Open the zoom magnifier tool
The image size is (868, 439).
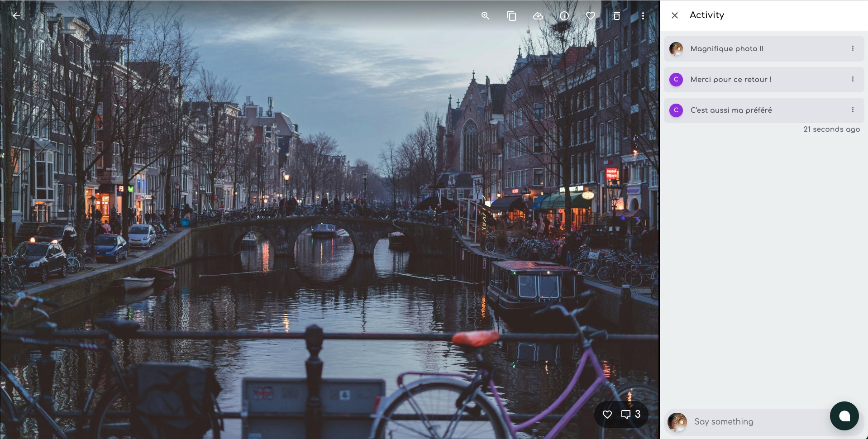pos(486,16)
